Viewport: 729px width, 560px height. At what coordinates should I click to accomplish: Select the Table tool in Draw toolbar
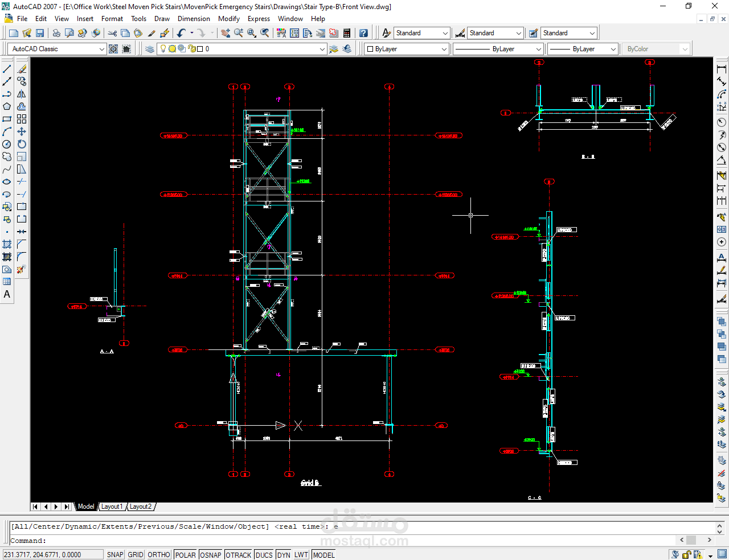coord(7,282)
